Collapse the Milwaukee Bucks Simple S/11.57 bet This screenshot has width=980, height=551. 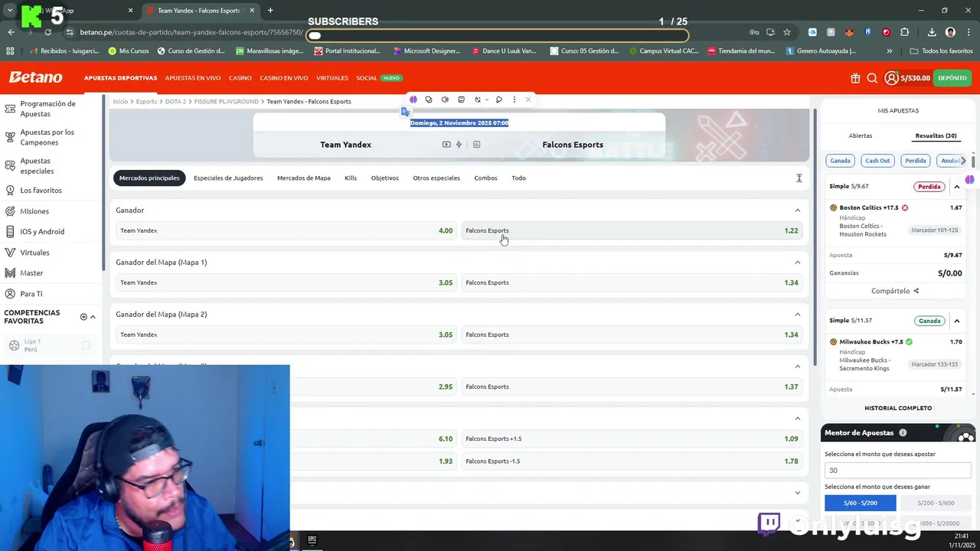point(957,321)
